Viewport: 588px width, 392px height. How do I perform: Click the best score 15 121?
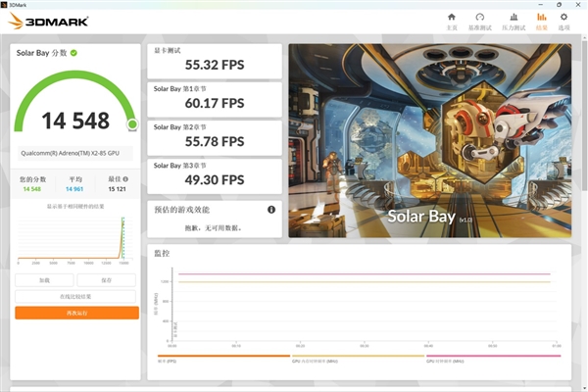point(117,189)
